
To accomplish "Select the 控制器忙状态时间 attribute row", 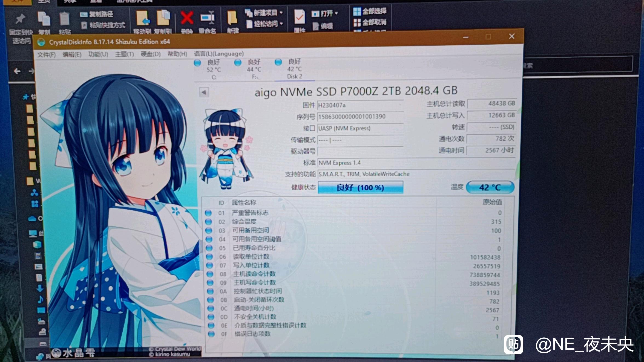I will point(355,292).
